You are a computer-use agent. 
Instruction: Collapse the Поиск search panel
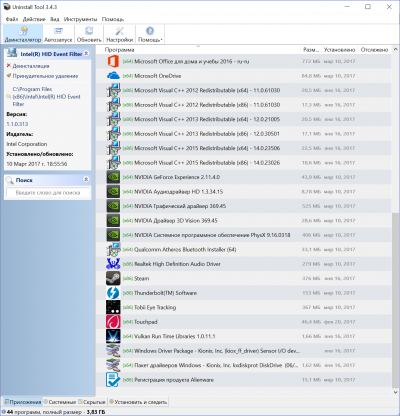86,180
